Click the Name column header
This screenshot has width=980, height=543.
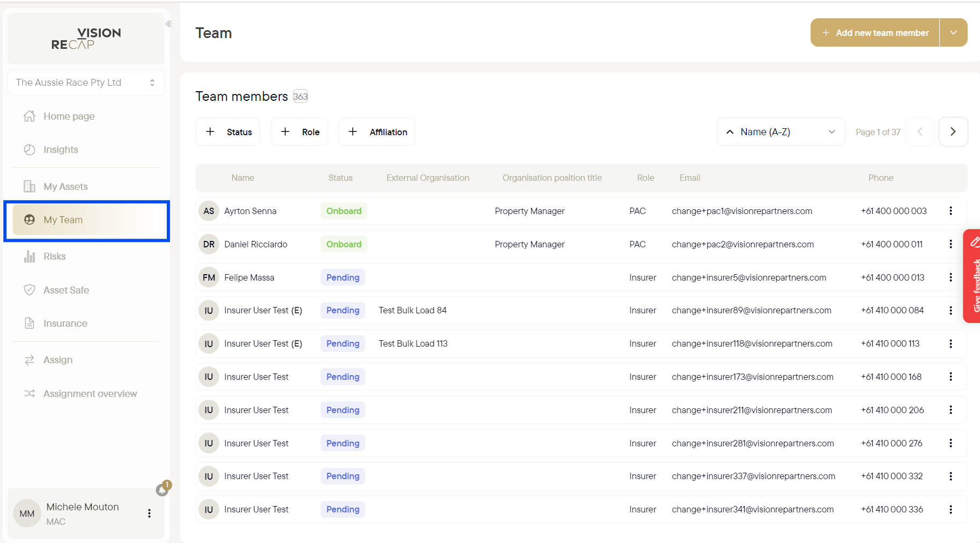coord(243,178)
